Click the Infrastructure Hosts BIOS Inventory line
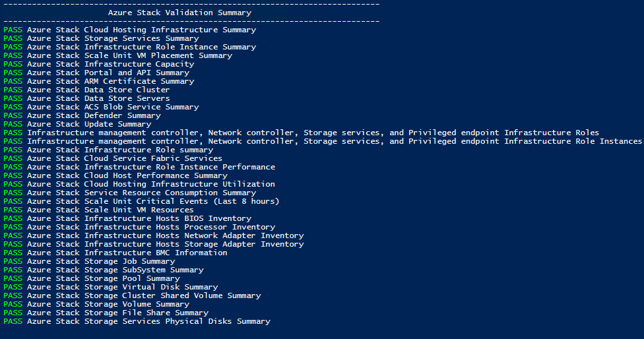The height and width of the screenshot is (339, 644). click(127, 219)
